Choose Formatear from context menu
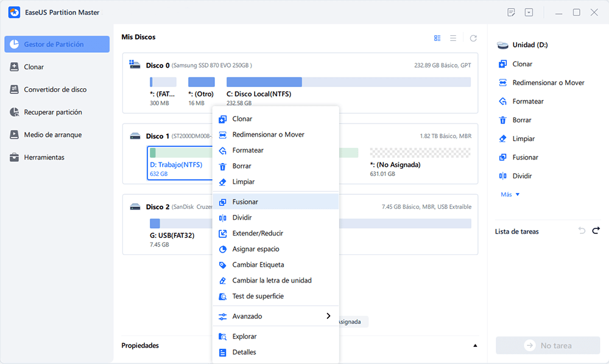 pos(276,150)
